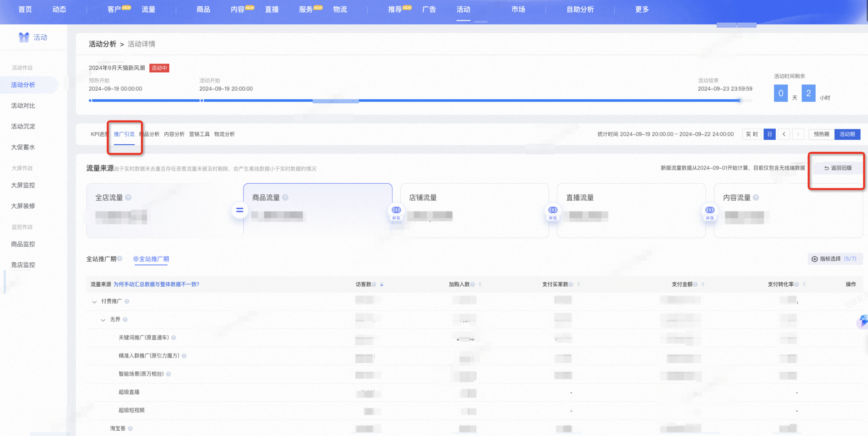Open the help icon beside 付费推广
Screen dimensions: 868x436
(127, 301)
